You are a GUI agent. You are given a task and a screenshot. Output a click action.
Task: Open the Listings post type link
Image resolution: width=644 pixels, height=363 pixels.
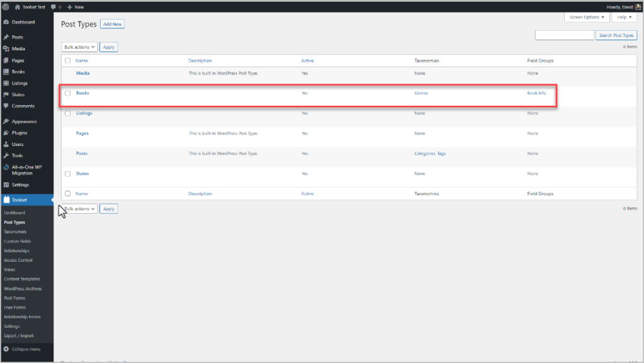(84, 113)
